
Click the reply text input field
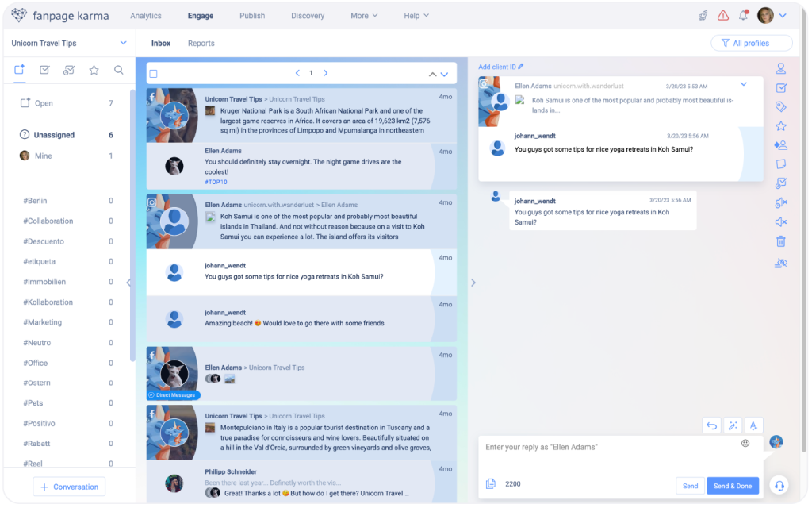611,448
